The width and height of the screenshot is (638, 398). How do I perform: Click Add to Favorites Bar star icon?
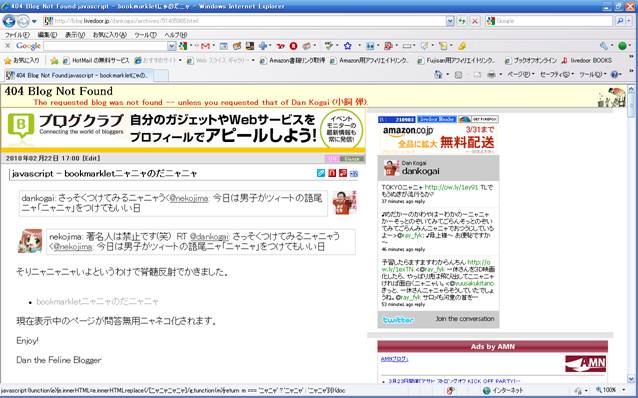tap(54, 61)
